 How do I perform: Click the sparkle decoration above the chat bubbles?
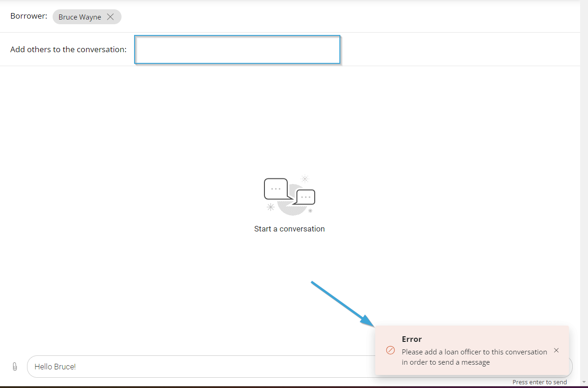pos(305,178)
